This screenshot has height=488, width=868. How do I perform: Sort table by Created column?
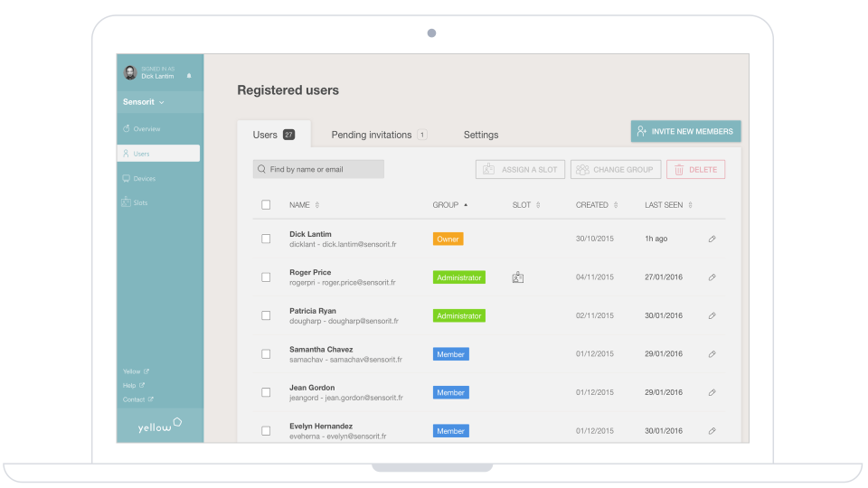[597, 205]
